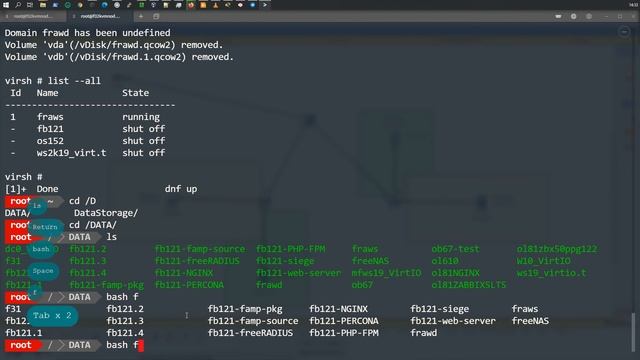This screenshot has width=640, height=360.
Task: Click green 'ob67' entry below mfws19_VirtIO
Action: tap(362, 285)
